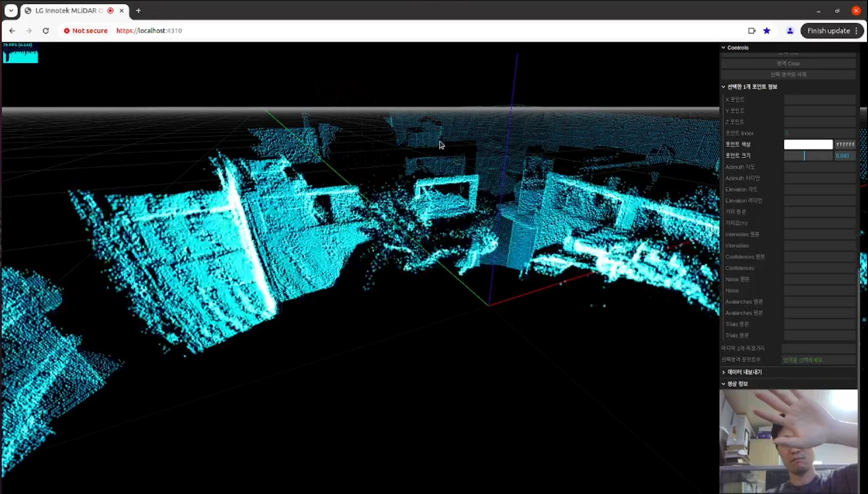Open the browser three-dot menu
This screenshot has height=494, width=868.
point(857,31)
